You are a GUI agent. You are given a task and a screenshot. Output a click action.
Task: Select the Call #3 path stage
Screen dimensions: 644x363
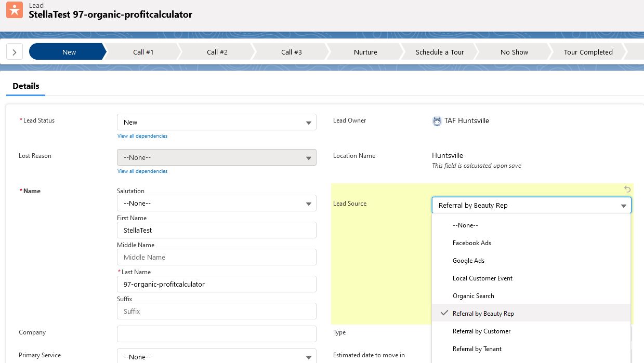291,52
